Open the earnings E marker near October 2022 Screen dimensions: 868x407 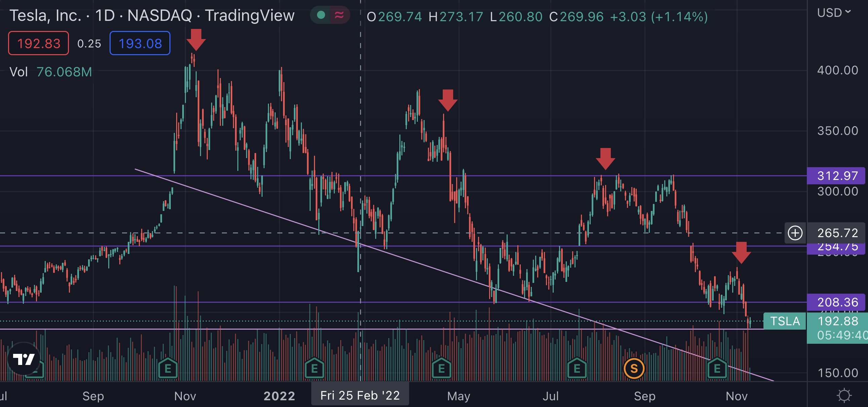(717, 368)
